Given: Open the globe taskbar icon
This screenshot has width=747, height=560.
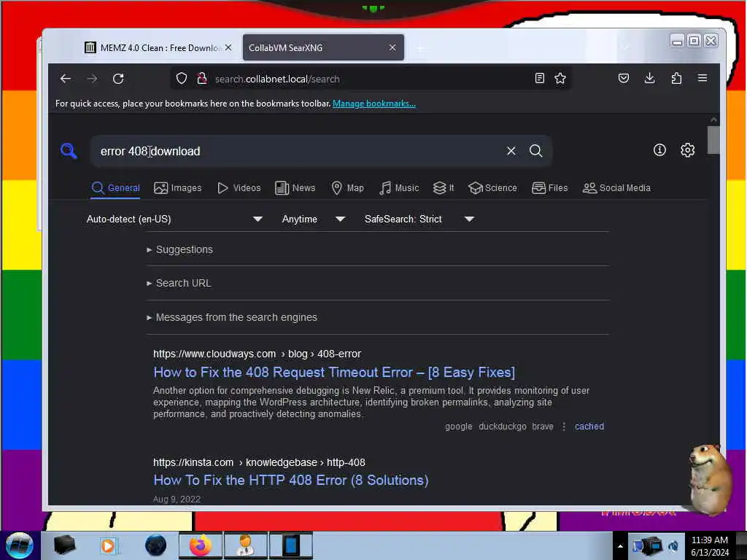Looking at the screenshot, I should tap(155, 545).
